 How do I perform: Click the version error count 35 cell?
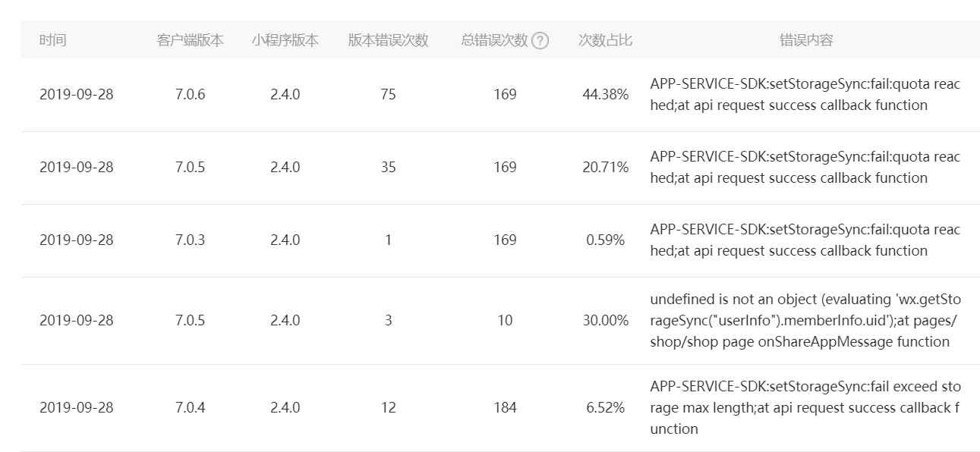click(x=388, y=168)
